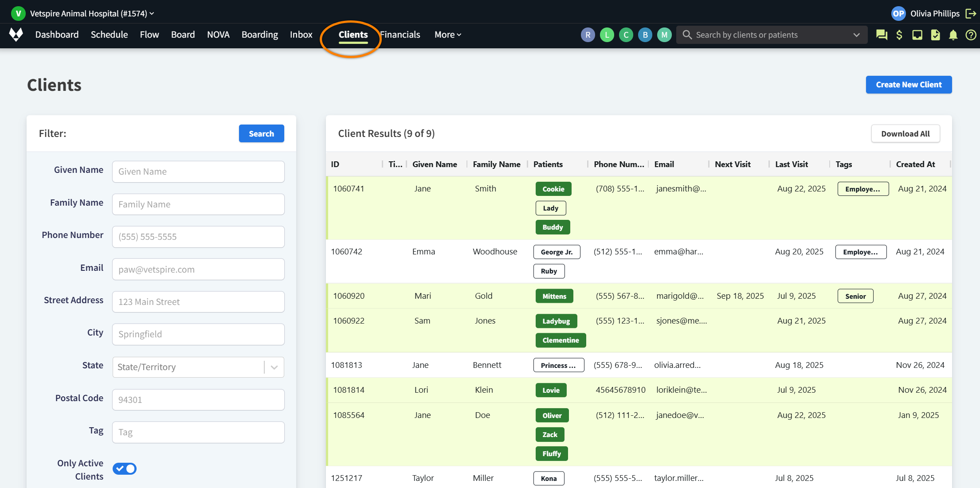Viewport: 980px width, 488px height.
Task: Open the notifications bell
Action: pos(953,35)
